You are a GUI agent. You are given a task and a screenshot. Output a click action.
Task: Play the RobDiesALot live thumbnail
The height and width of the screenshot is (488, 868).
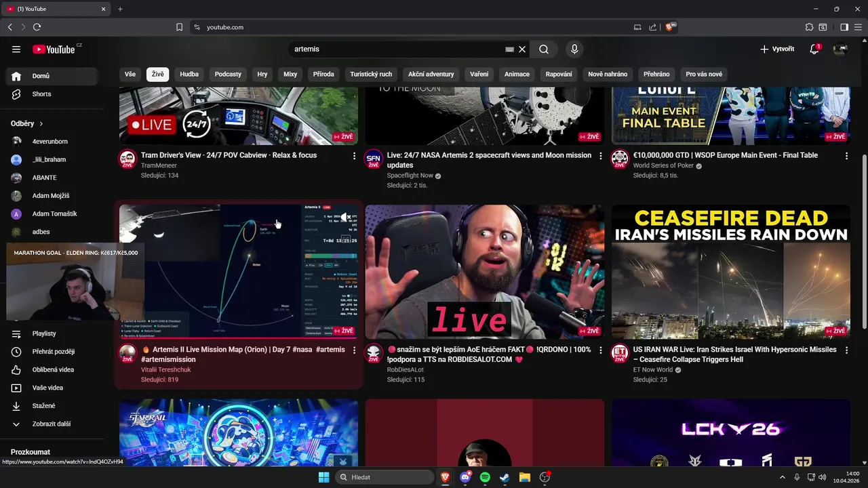(x=485, y=272)
